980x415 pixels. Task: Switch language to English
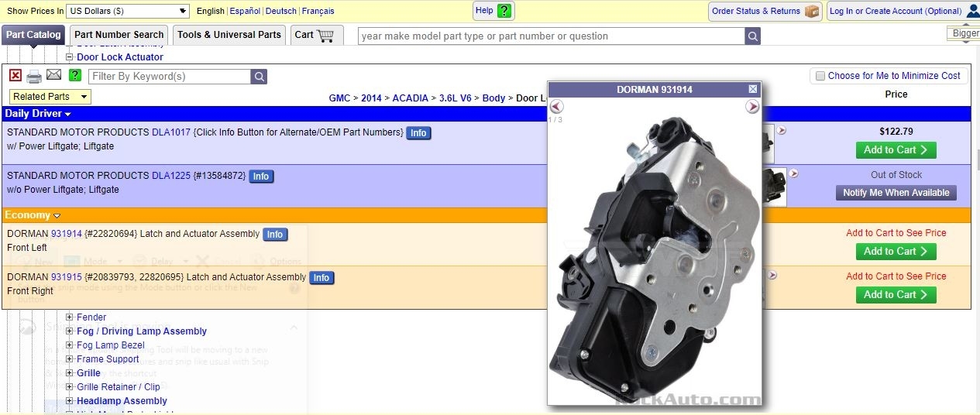click(211, 11)
